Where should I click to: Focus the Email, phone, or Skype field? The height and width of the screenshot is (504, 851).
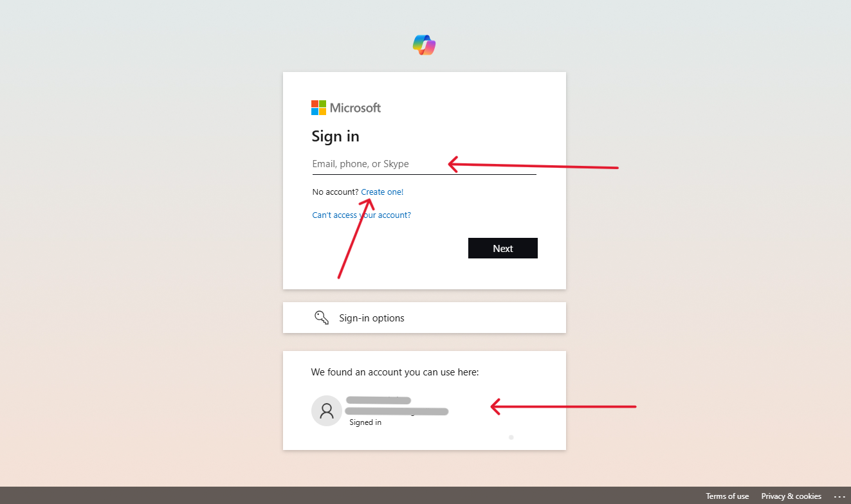tap(424, 164)
